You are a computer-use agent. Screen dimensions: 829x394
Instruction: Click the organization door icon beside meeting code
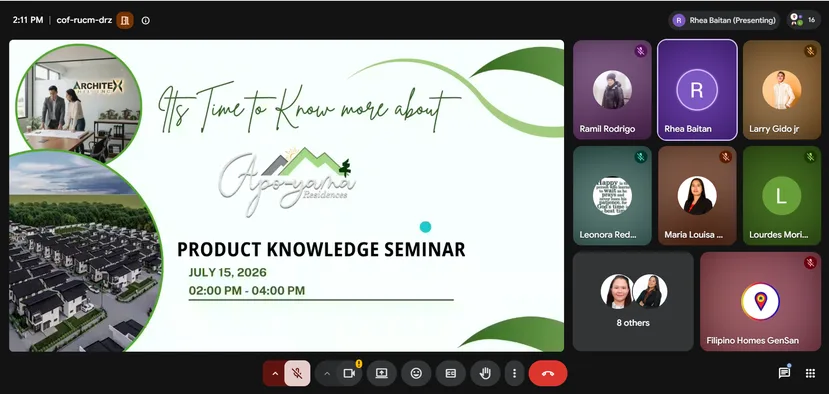pyautogui.click(x=125, y=21)
